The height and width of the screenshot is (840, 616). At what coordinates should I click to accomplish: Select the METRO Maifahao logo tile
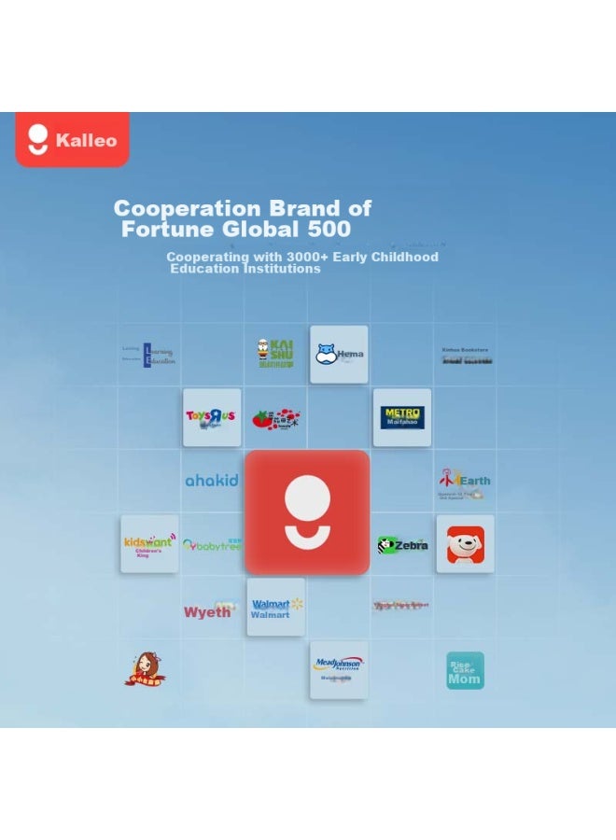point(402,417)
